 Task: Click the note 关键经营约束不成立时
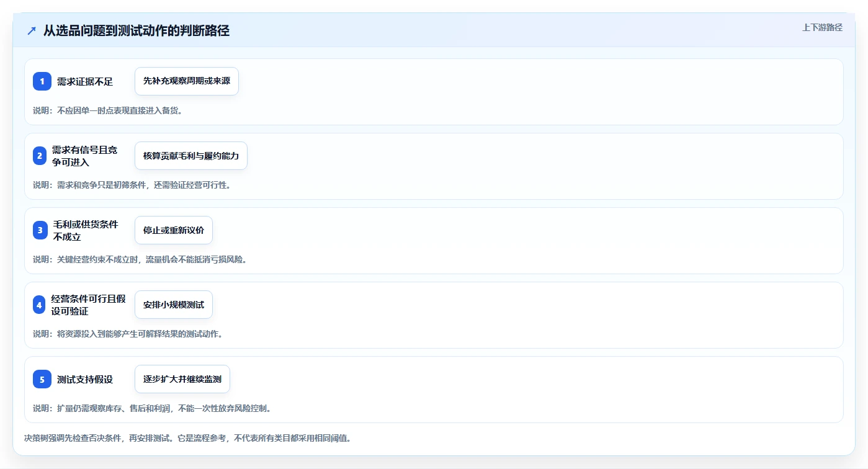pyautogui.click(x=99, y=259)
